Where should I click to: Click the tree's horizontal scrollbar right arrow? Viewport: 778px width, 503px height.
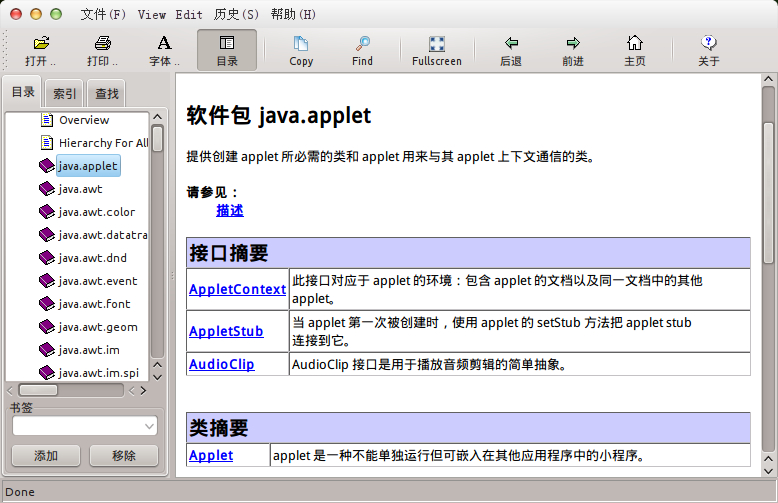click(x=143, y=391)
